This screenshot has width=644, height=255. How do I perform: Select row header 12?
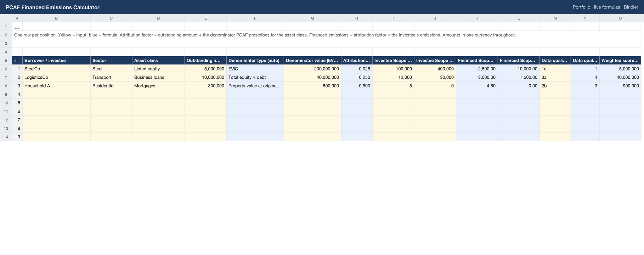(6, 120)
